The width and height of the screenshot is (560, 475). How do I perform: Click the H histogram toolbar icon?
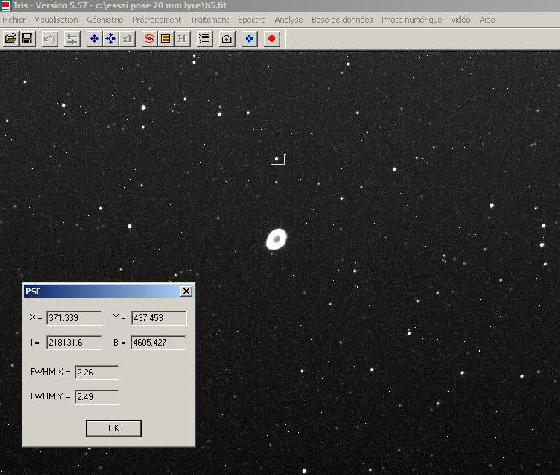[182, 39]
